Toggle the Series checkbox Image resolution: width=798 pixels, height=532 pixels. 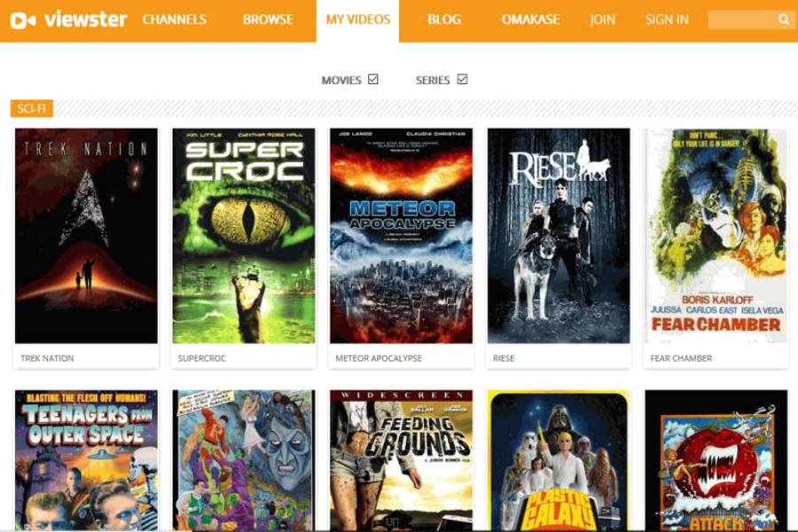click(462, 80)
